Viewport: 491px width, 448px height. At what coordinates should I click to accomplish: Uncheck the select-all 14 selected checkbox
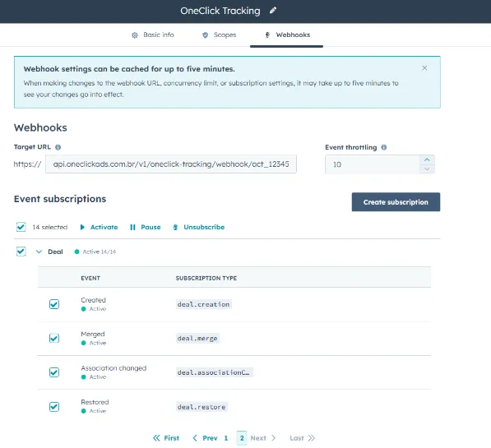pos(21,227)
